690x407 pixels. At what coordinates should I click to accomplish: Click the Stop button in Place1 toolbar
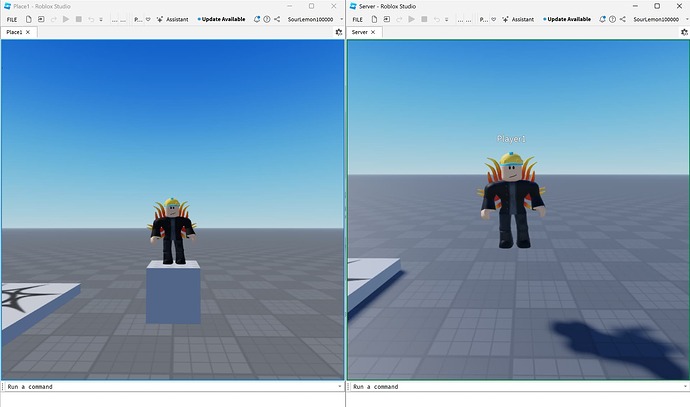coord(79,19)
